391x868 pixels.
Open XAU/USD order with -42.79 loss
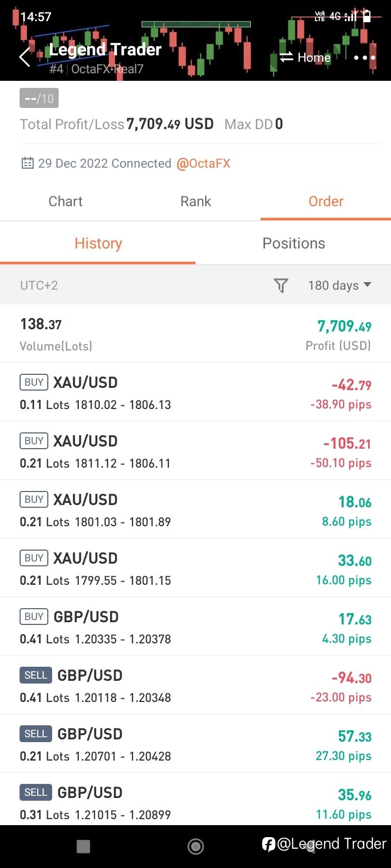coord(195,392)
